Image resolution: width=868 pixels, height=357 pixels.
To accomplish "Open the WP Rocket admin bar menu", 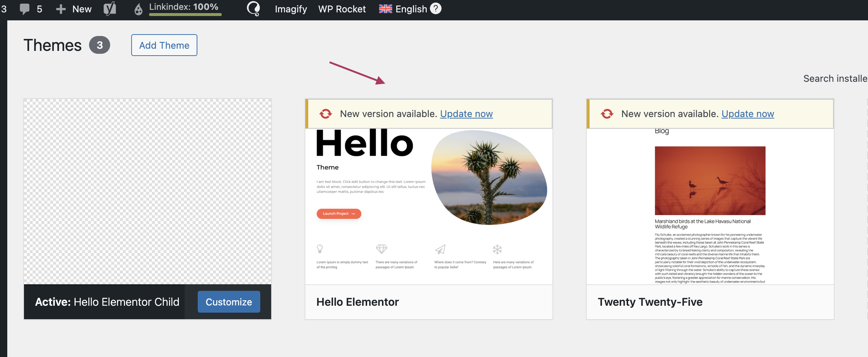I will 342,9.
